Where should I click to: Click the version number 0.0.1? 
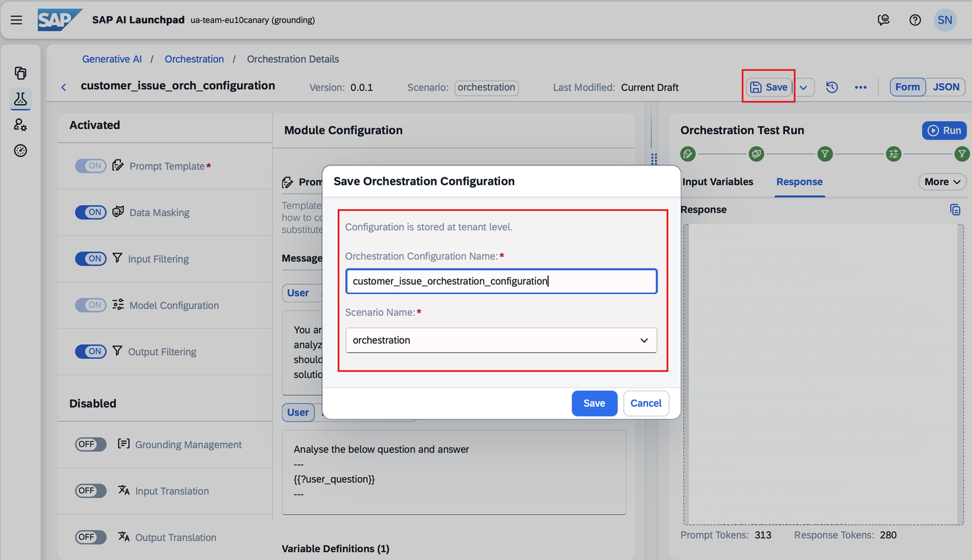[x=362, y=87]
